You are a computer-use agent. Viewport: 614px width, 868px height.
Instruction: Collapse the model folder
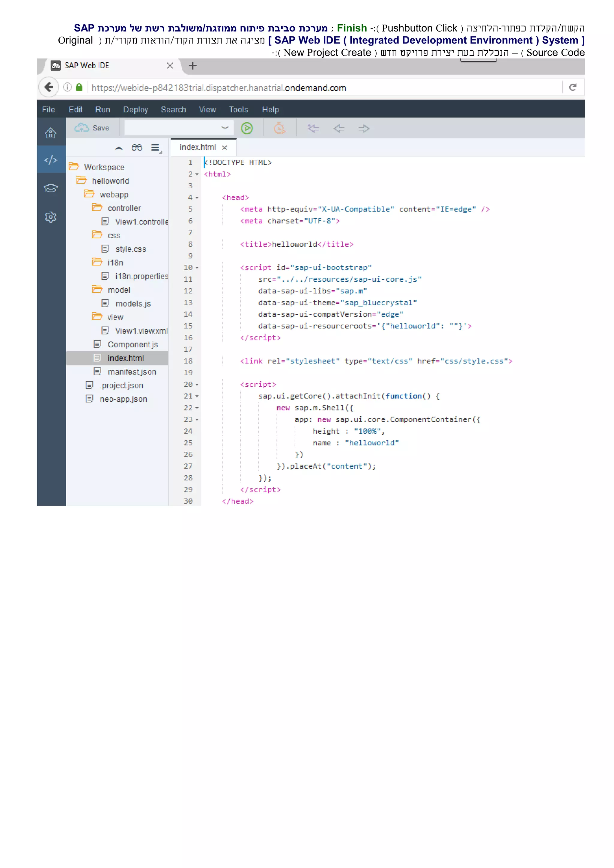pos(97,289)
